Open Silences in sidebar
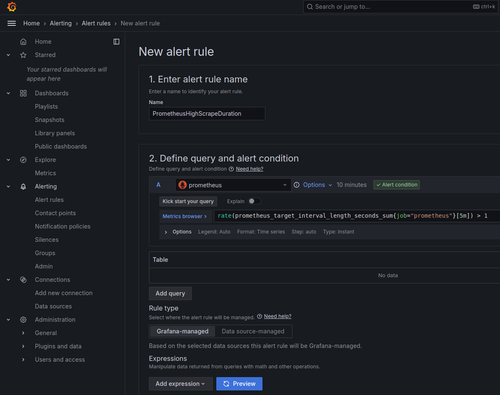Screen dimensions: 500x395 click(47, 240)
